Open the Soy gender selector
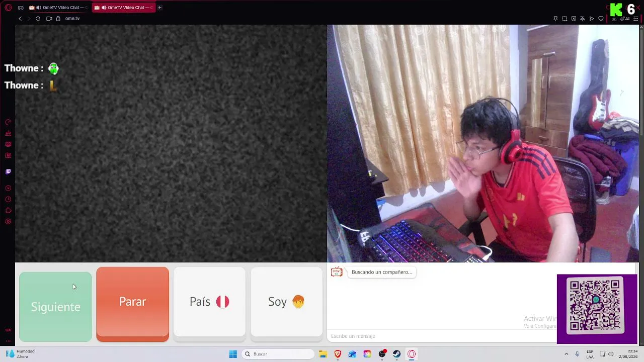Image resolution: width=644 pixels, height=362 pixels. (286, 302)
